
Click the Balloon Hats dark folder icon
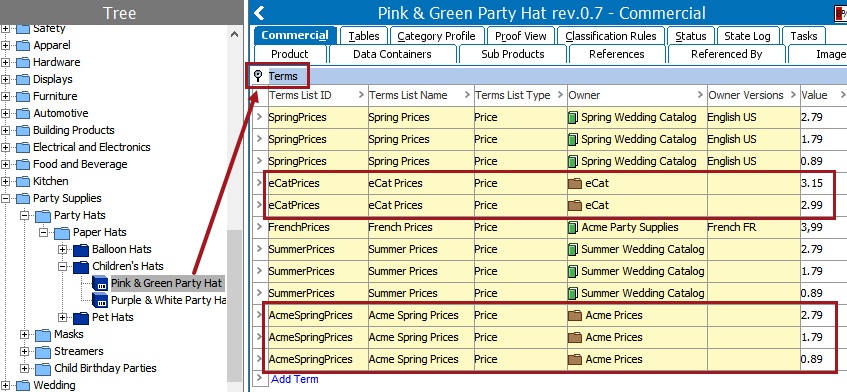tap(81, 249)
